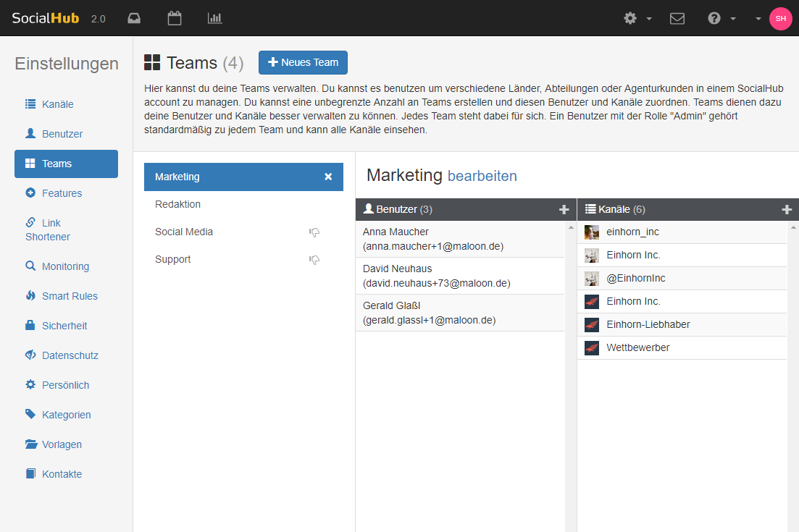This screenshot has width=799, height=532.
Task: Select user Gerald Glaßl
Action: (460, 313)
